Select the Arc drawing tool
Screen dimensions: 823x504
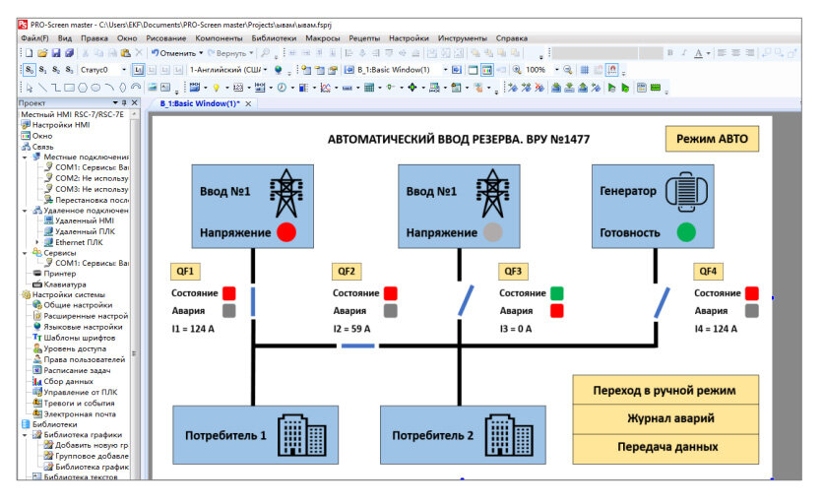pyautogui.click(x=109, y=88)
